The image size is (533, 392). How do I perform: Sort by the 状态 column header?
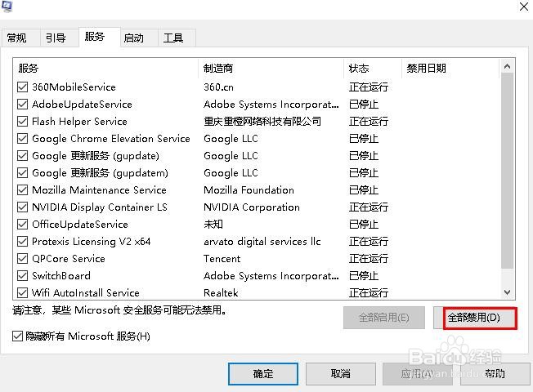(x=373, y=69)
